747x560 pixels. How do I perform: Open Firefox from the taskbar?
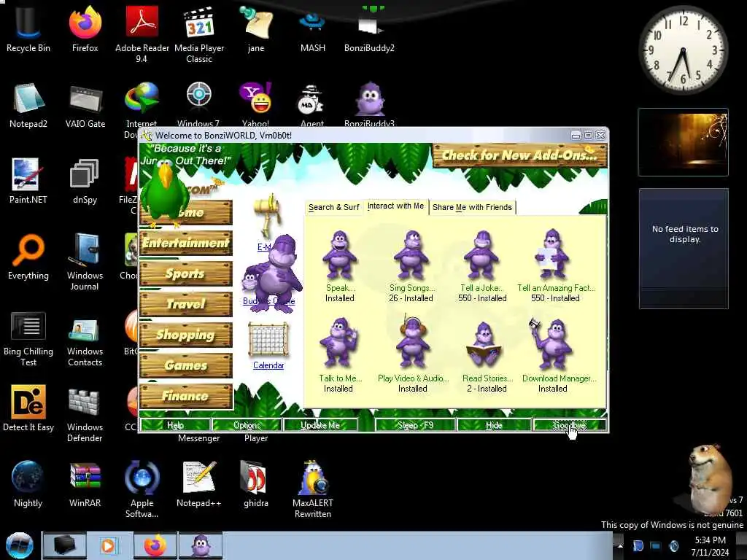coord(155,545)
